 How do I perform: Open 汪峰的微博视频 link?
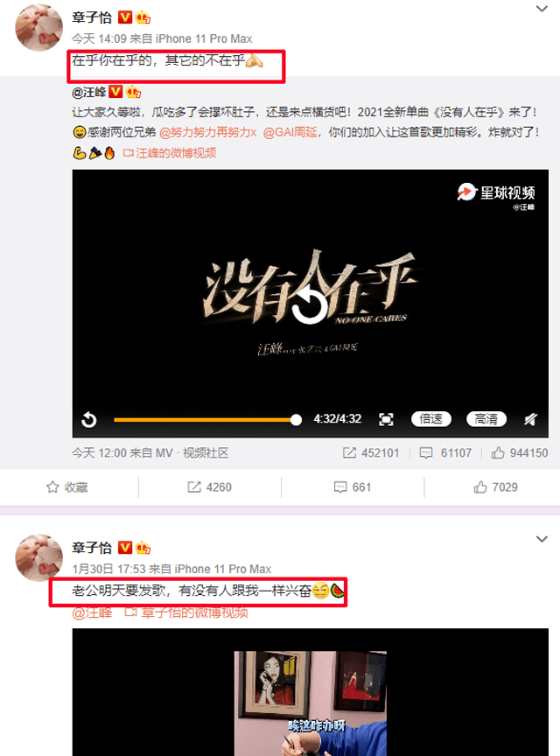pos(170,153)
